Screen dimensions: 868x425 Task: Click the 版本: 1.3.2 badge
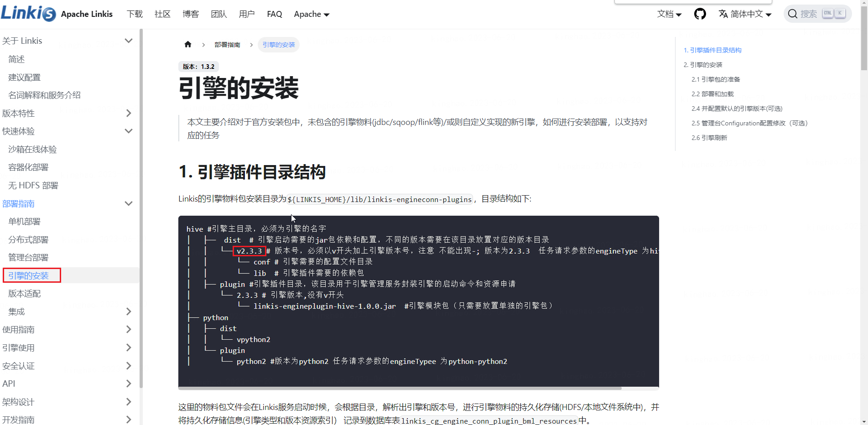(198, 67)
